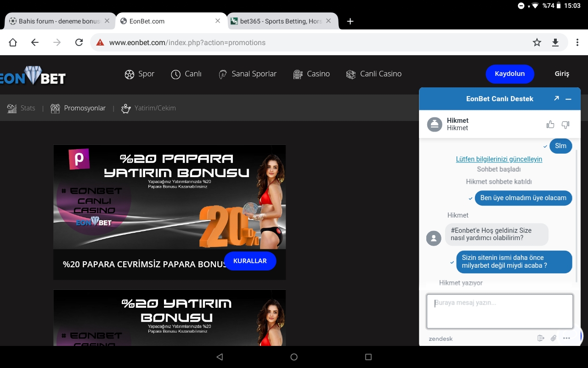Click the end chat icon
This screenshot has height=368, width=588.
541,338
